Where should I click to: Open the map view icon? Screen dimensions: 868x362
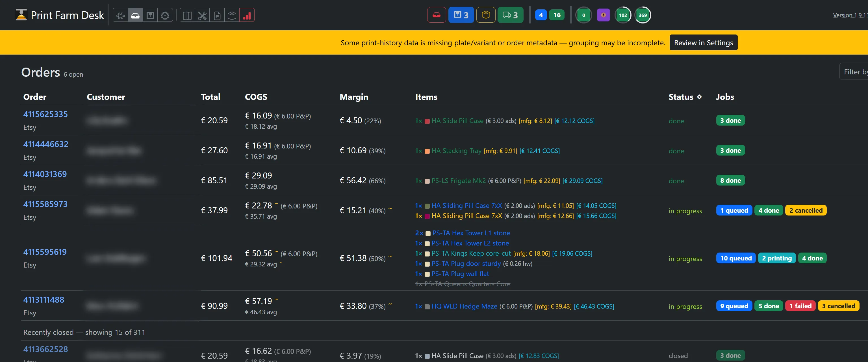click(x=187, y=15)
